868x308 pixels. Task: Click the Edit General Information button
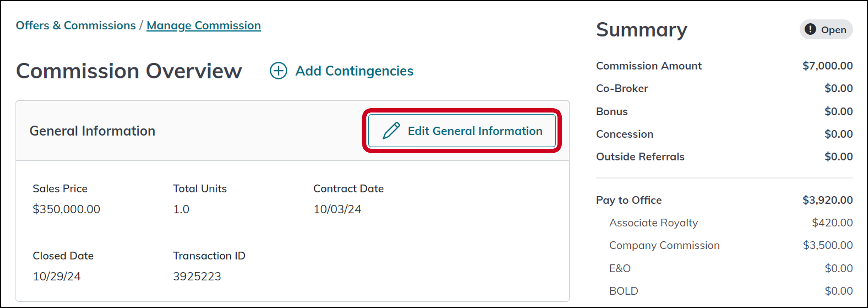pyautogui.click(x=461, y=130)
